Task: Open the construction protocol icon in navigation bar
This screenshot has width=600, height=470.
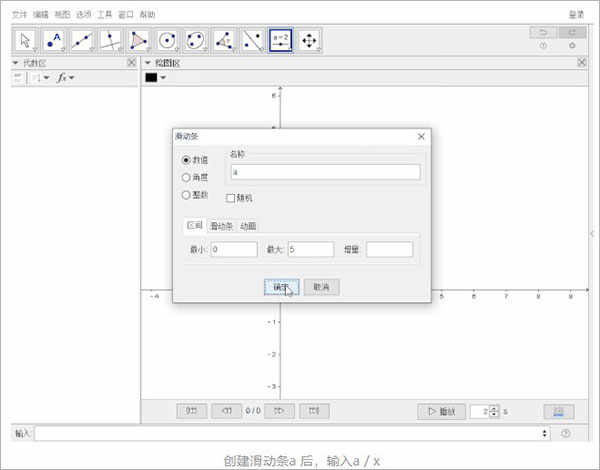Action: pyautogui.click(x=559, y=411)
